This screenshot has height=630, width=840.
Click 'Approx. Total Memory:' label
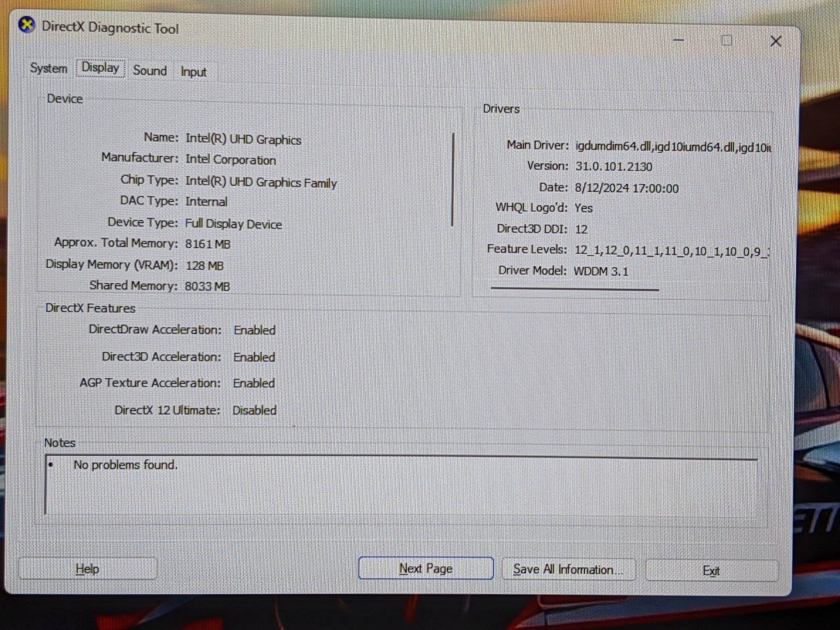(x=117, y=243)
